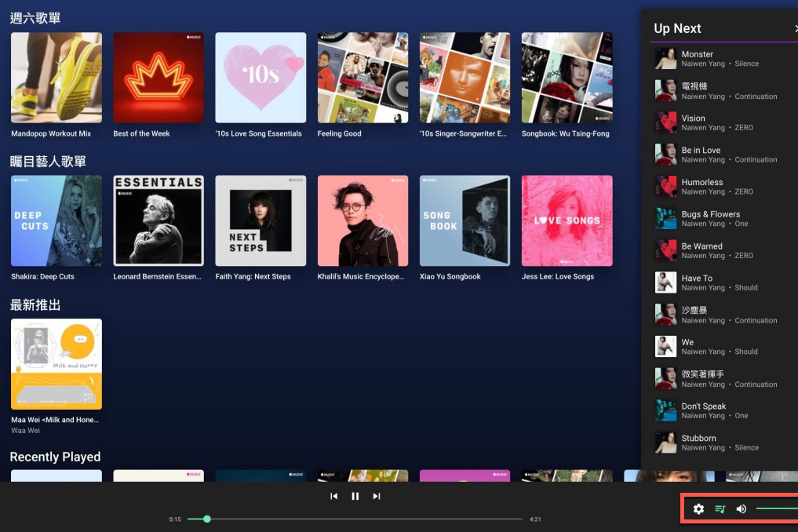Click Naiwen Yang's artwork next to Monster
This screenshot has width=798, height=532.
point(665,58)
